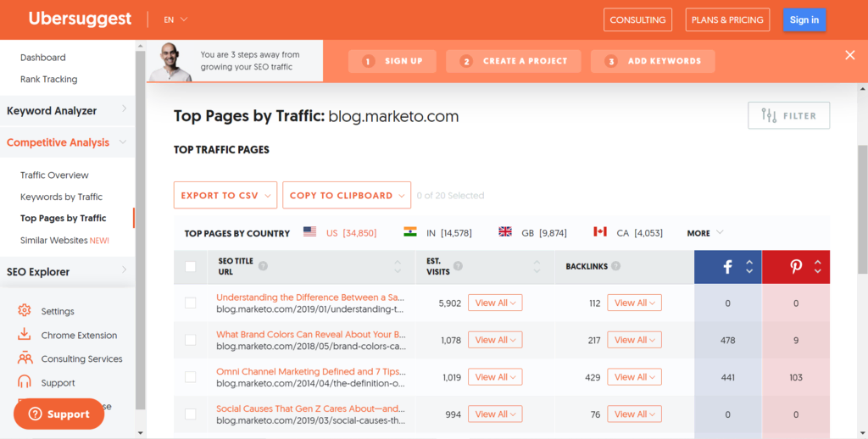Click the help icon beside SEO Title URL

tap(263, 266)
